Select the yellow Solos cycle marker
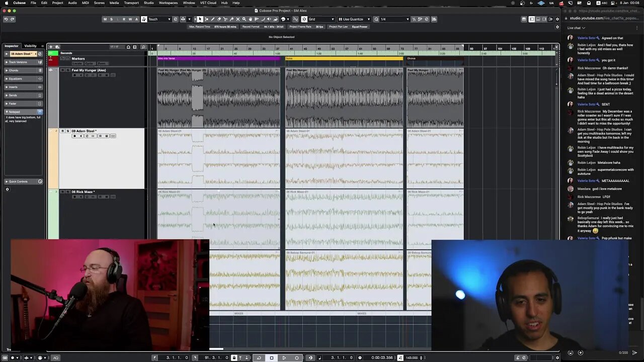Viewport: 644px width, 362px height. coord(344,58)
